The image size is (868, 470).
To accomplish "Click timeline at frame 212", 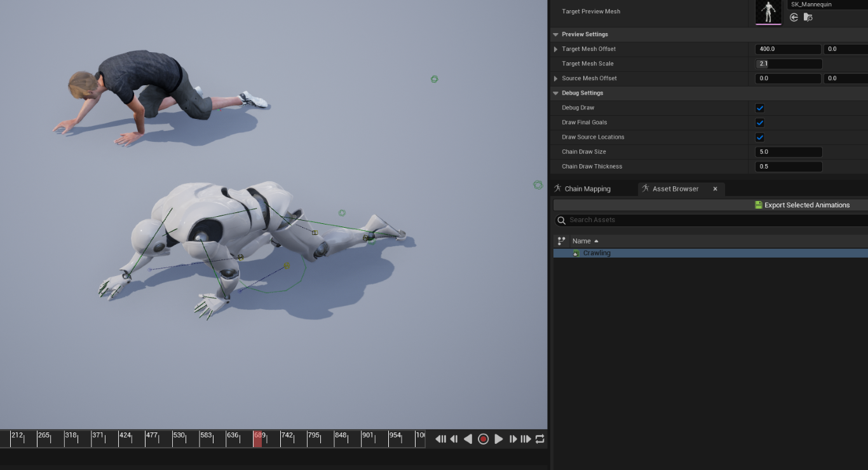I will (17, 436).
